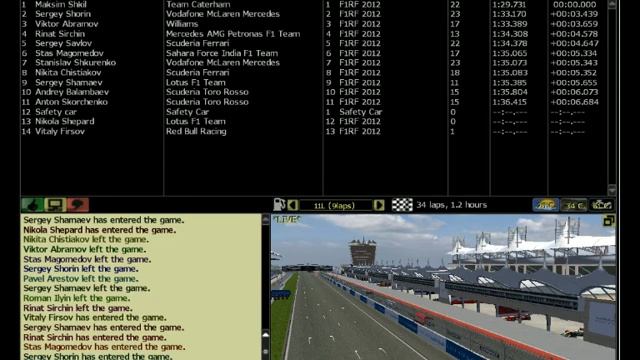The image size is (640, 360).
Task: Click the LIVE label on camera view
Action: pos(287,220)
